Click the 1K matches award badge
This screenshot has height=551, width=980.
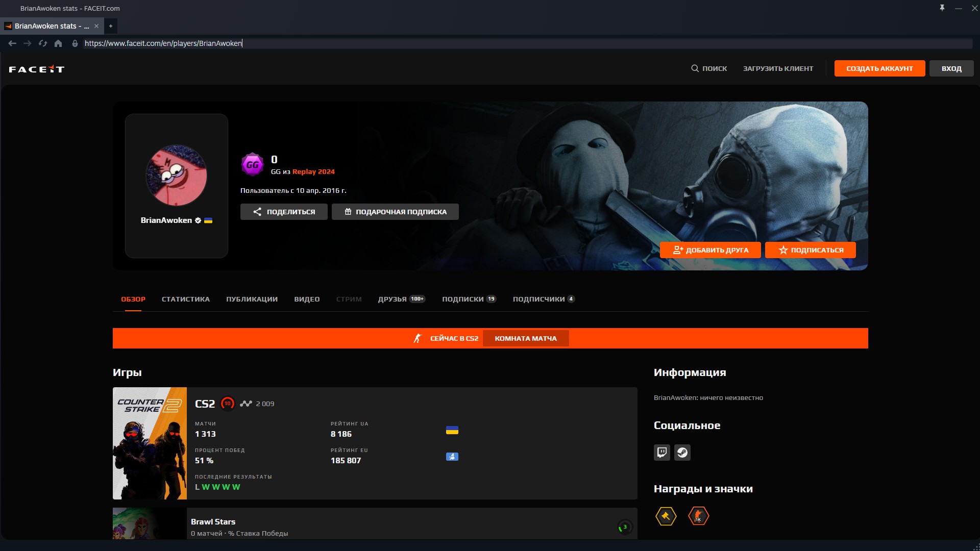(x=698, y=516)
